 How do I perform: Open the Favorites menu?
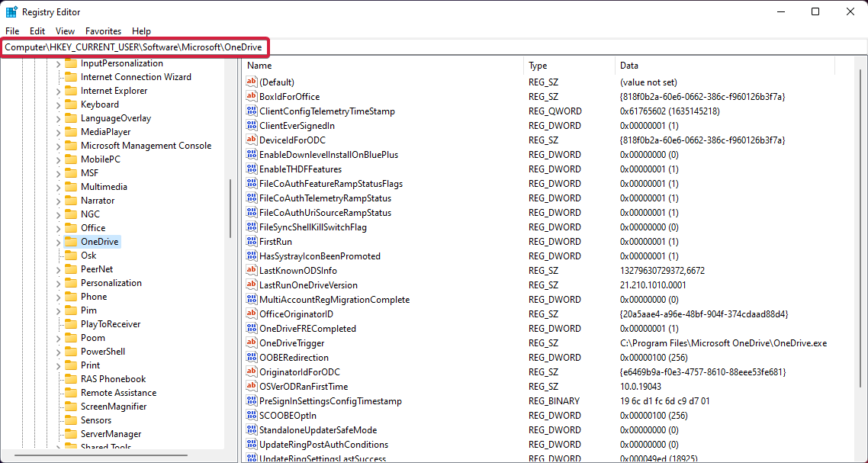point(104,31)
